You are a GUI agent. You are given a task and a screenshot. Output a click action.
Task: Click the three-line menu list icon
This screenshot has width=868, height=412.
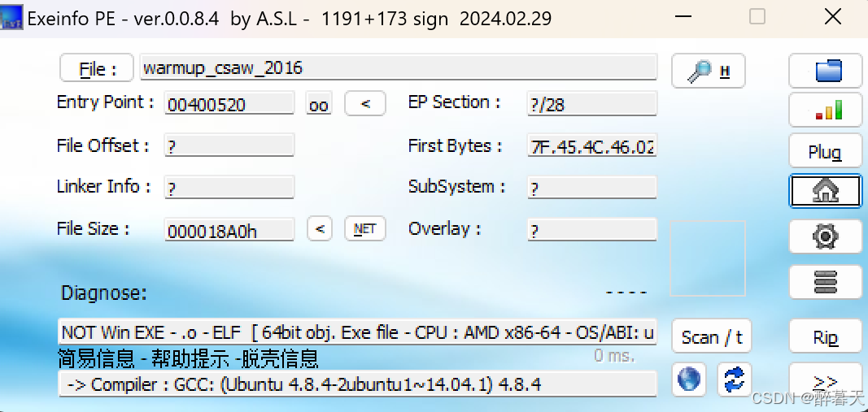pos(825,281)
